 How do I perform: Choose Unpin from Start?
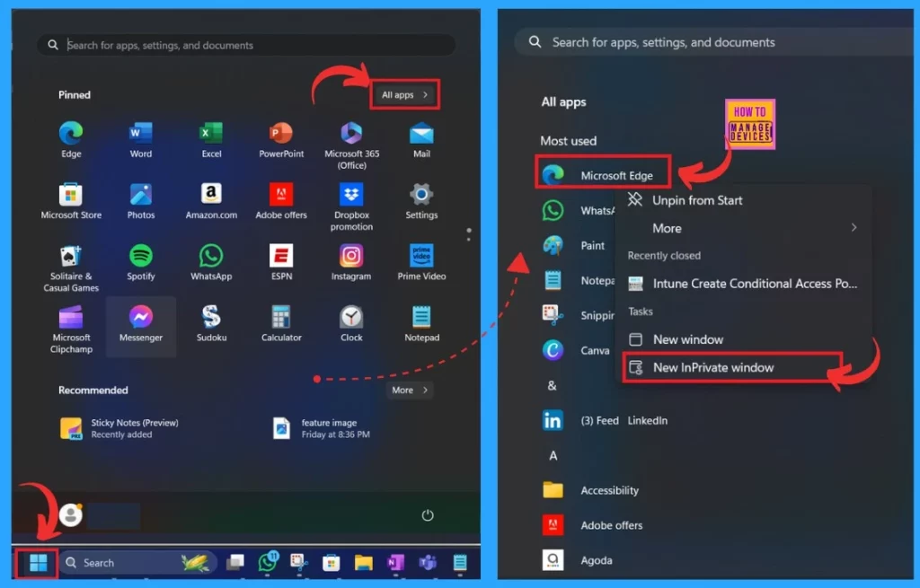pos(743,200)
